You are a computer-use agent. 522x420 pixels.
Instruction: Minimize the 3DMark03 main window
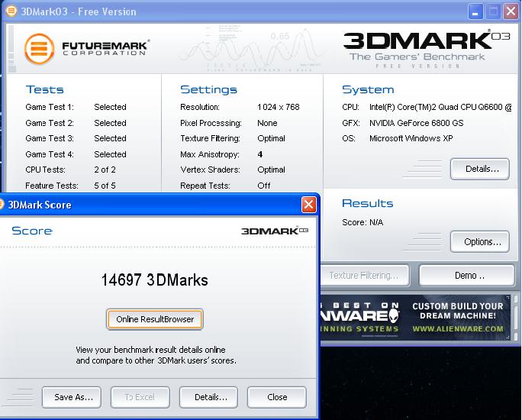click(475, 11)
